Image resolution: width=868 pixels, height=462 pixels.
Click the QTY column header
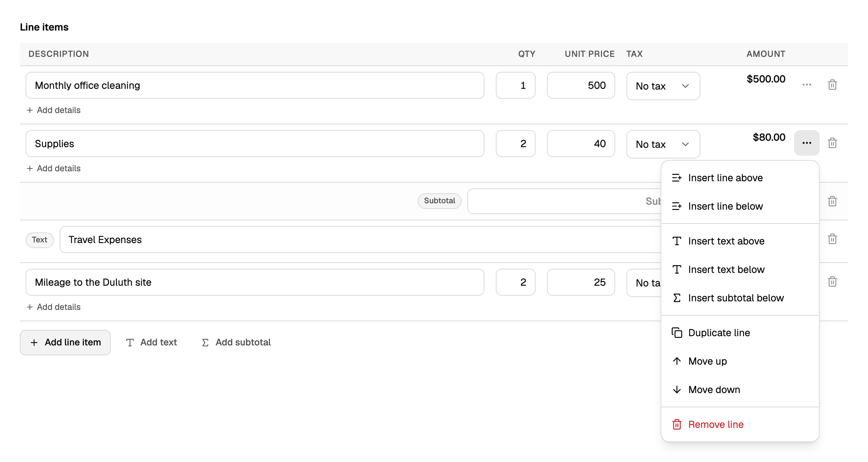[x=526, y=54]
